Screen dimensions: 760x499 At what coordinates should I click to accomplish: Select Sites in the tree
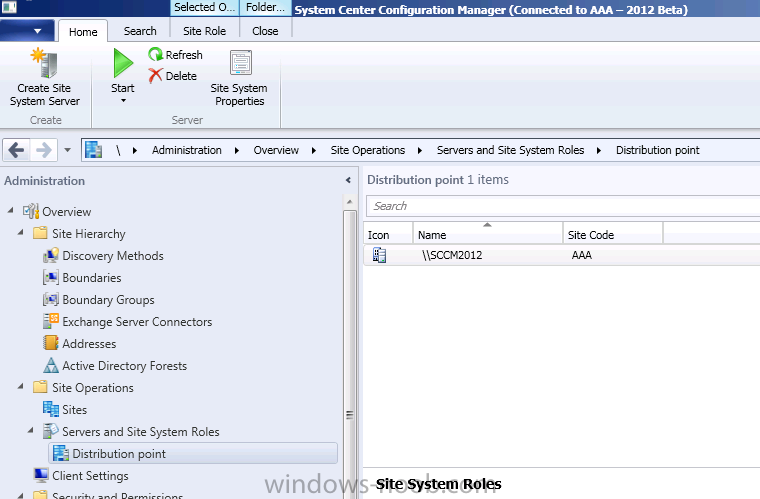pyautogui.click(x=75, y=409)
